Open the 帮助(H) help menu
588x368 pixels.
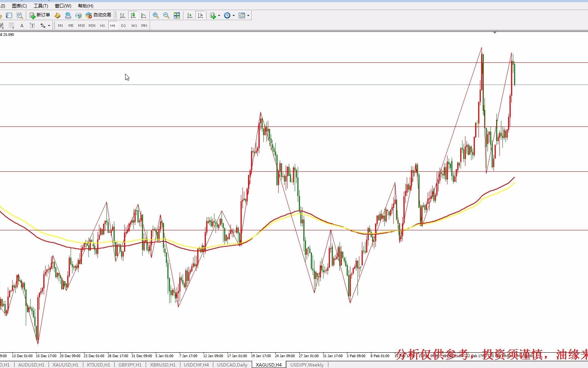[x=86, y=6]
